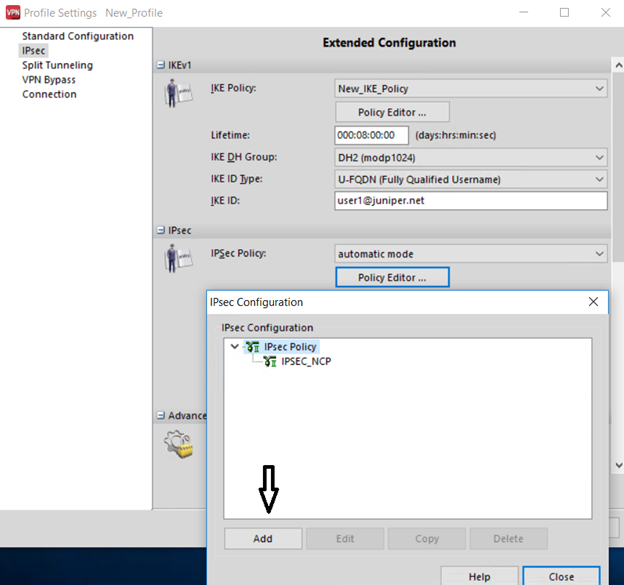Viewport: 624px width, 585px height.
Task: Open Connection settings page
Action: point(49,94)
